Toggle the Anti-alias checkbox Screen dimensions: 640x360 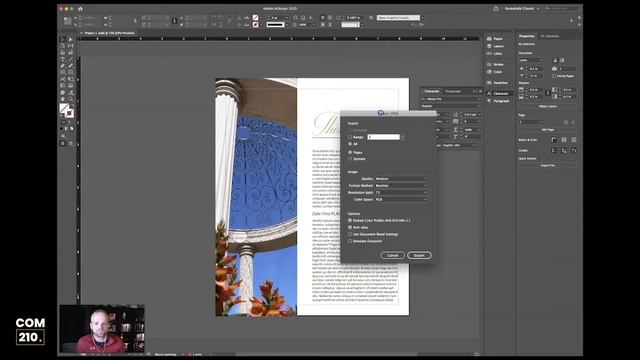point(350,227)
